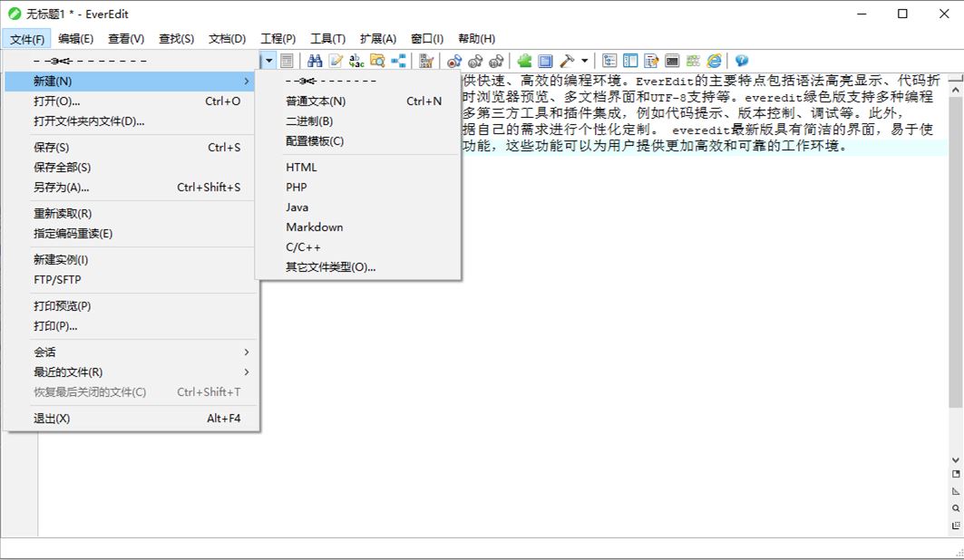Choose 指定编码重读(E)
Image resolution: width=964 pixels, height=560 pixels.
130,234
